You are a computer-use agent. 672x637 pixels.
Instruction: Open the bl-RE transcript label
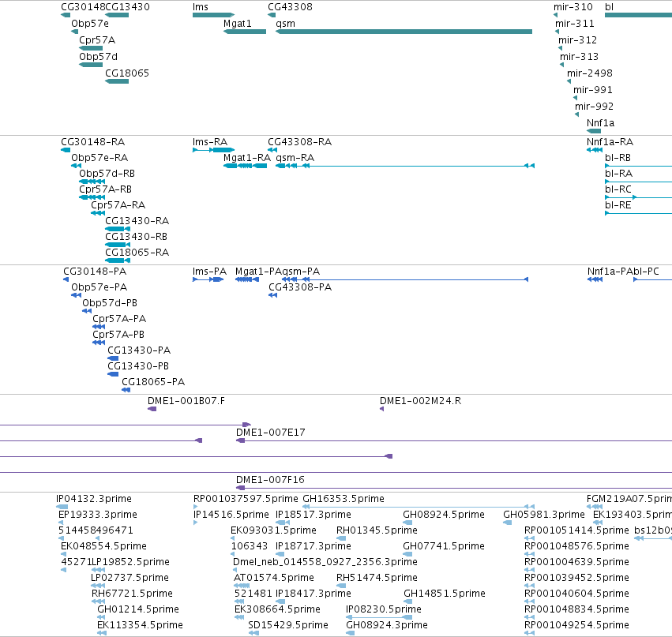618,205
